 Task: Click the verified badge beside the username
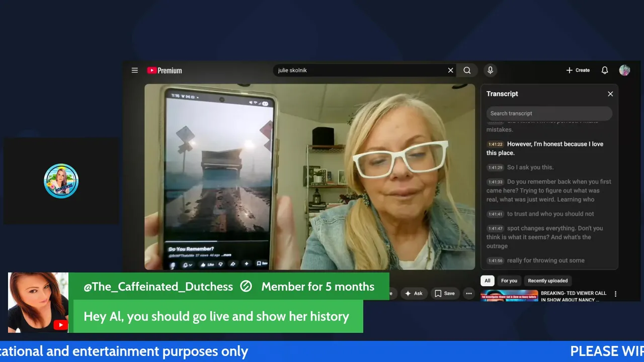pyautogui.click(x=246, y=287)
